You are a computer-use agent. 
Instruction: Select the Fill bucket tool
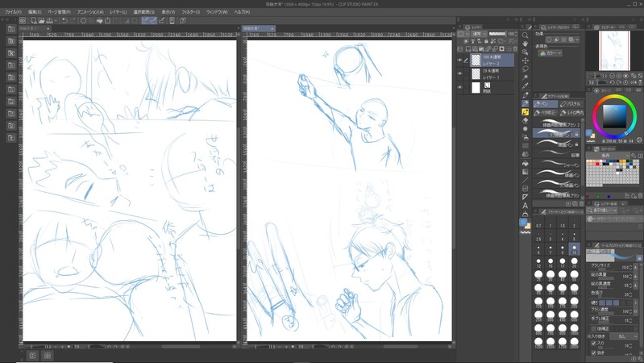click(525, 163)
